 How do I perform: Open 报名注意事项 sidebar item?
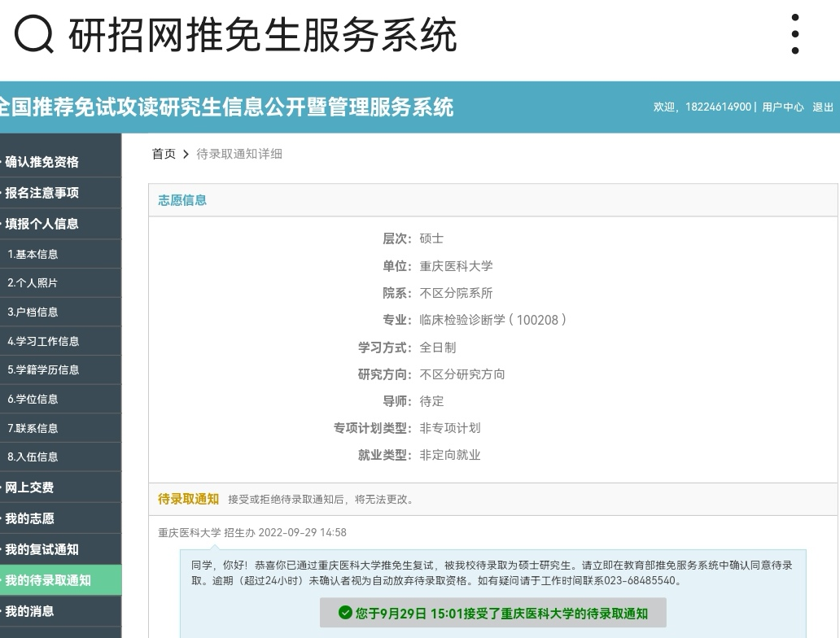(x=42, y=193)
